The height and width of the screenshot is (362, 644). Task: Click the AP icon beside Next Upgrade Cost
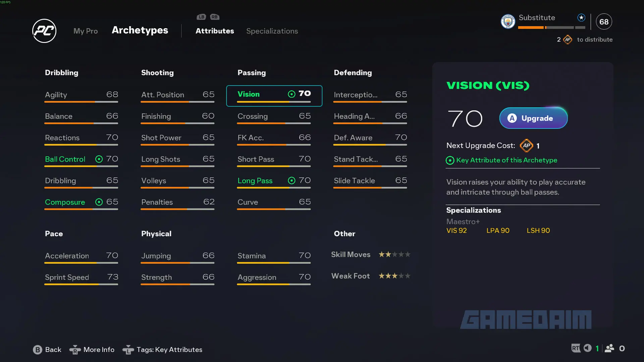[526, 145]
